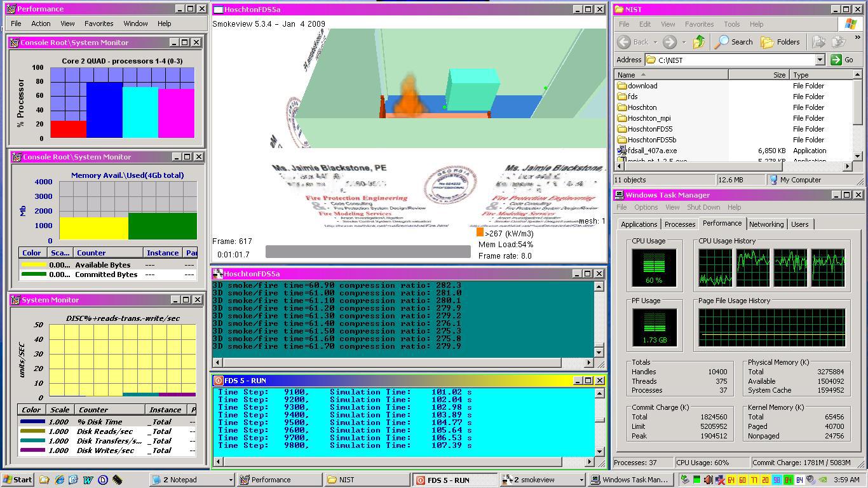
Task: Open the 2 smokeview taskbar group dropdown
Action: tap(581, 480)
